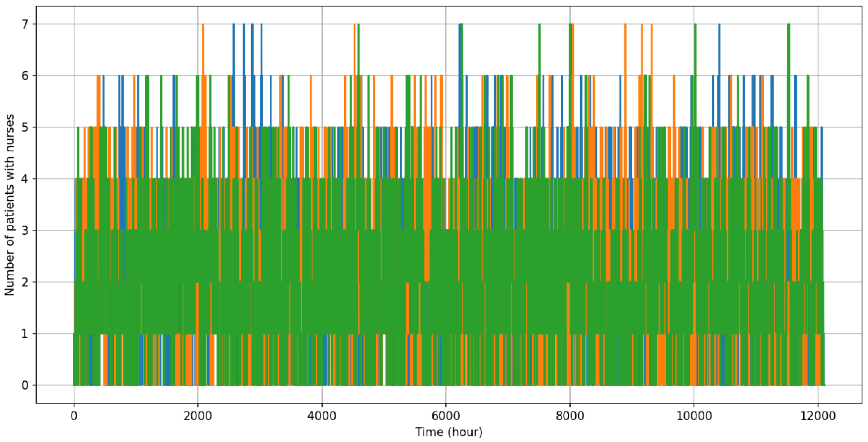Click the x-axis tick label 6000
This screenshot has width=868, height=442.
445,416
